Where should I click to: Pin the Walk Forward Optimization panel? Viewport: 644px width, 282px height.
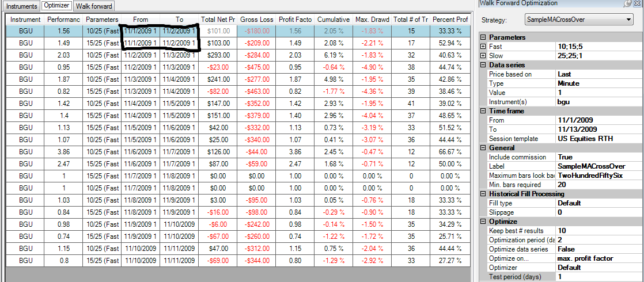pos(627,3)
